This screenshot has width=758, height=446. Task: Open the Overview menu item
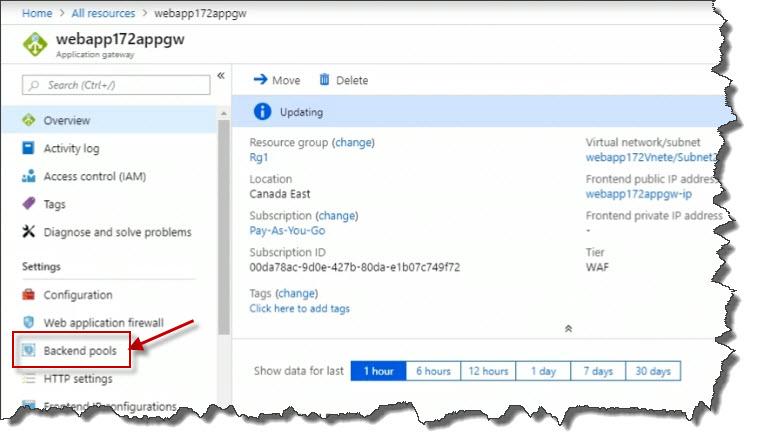pos(109,120)
